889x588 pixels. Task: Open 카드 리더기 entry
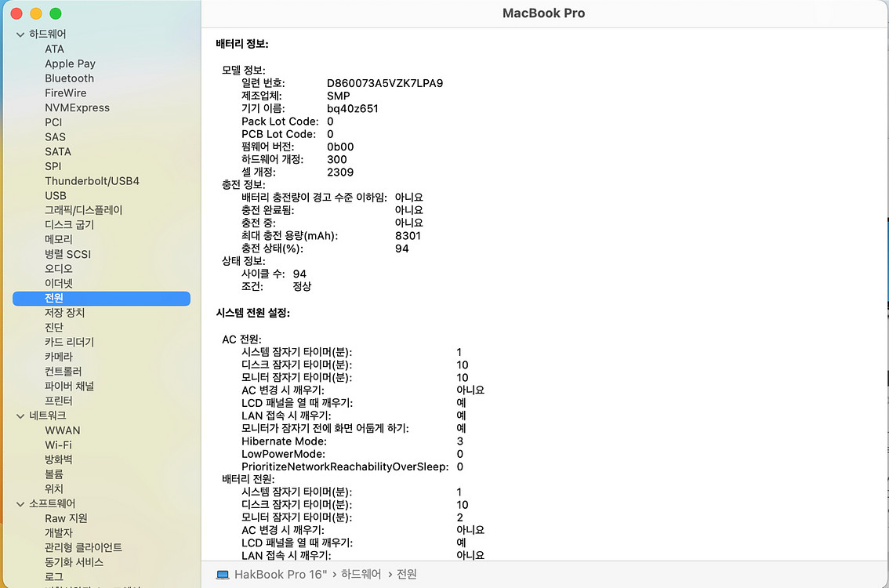coord(69,343)
